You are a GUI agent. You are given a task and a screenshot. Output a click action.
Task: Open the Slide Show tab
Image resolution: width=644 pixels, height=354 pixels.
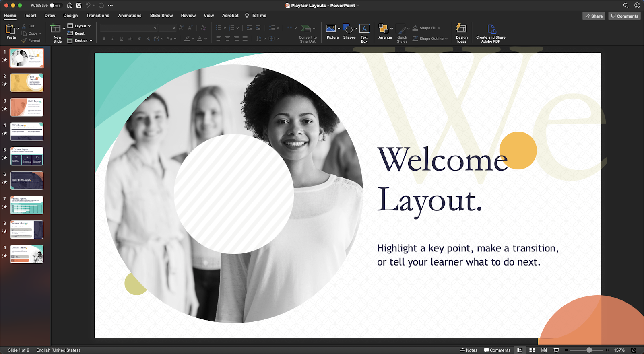(x=161, y=16)
